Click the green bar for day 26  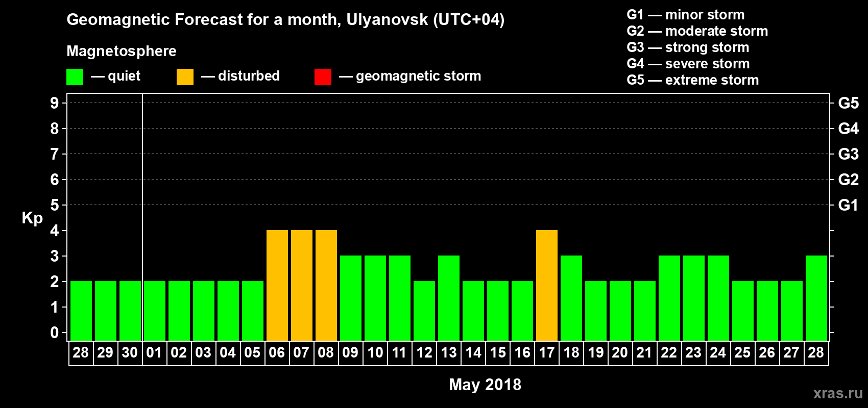(767, 311)
